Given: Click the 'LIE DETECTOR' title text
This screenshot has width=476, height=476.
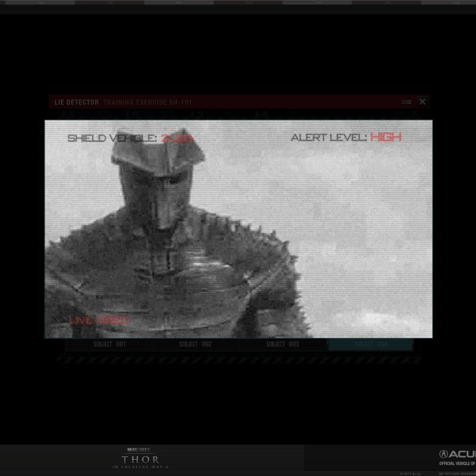Looking at the screenshot, I should (76, 102).
